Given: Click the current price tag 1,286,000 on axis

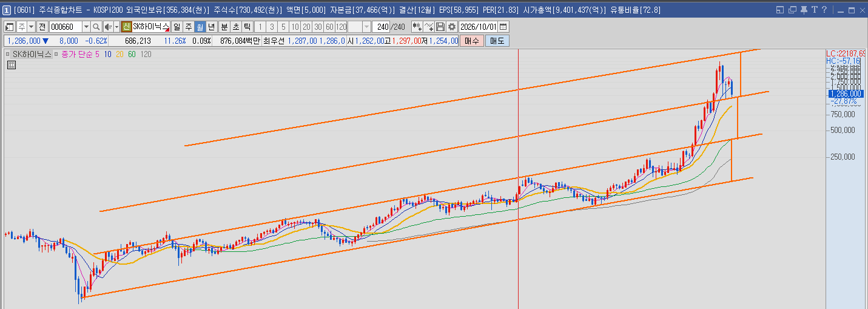Looking at the screenshot, I should [845, 93].
